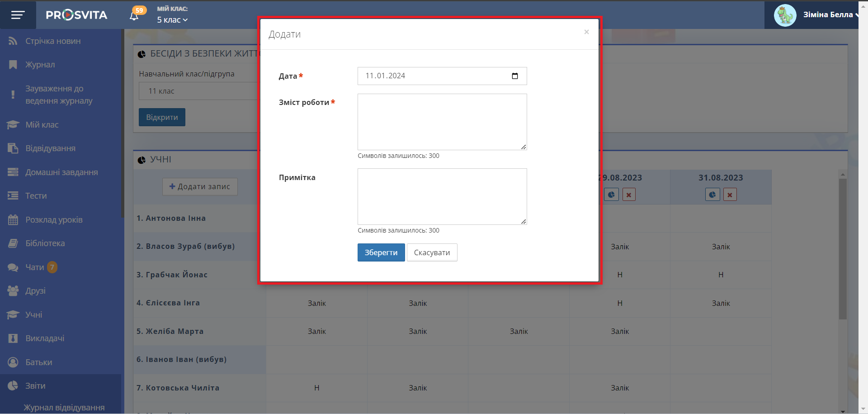Click the hamburger menu icon
This screenshot has height=414, width=868.
point(18,15)
